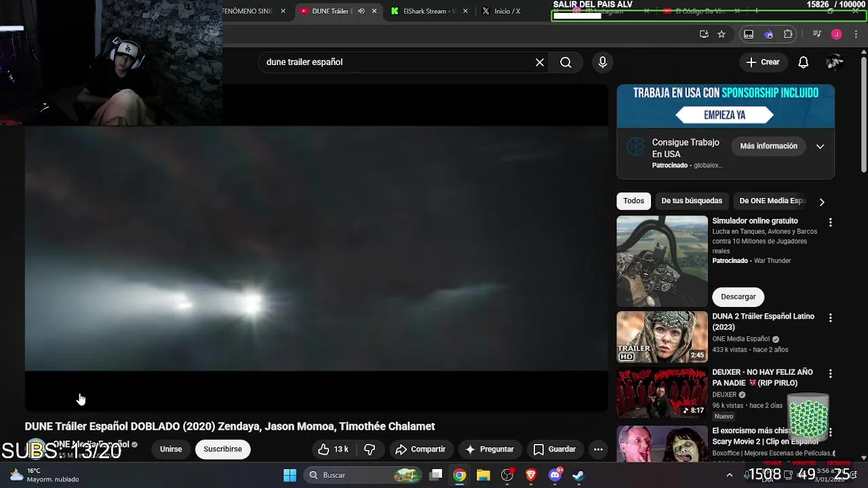Click the Crear button
Screen dimensions: 868x488
click(764, 62)
